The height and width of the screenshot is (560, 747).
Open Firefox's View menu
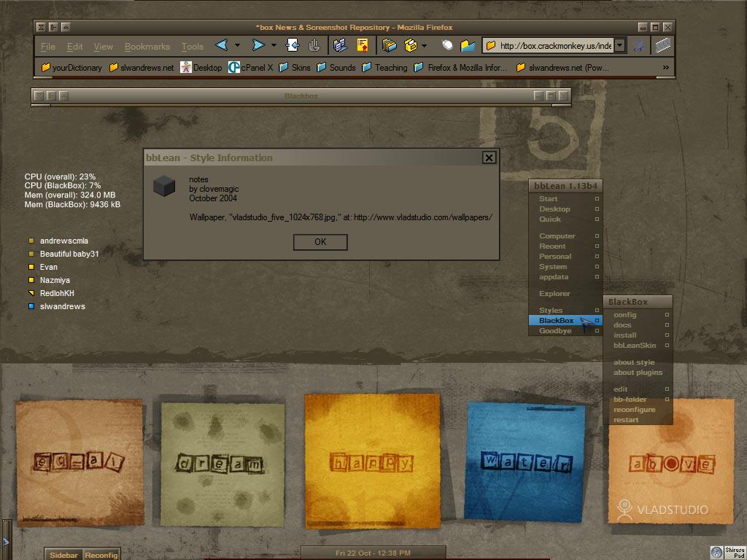coord(104,46)
